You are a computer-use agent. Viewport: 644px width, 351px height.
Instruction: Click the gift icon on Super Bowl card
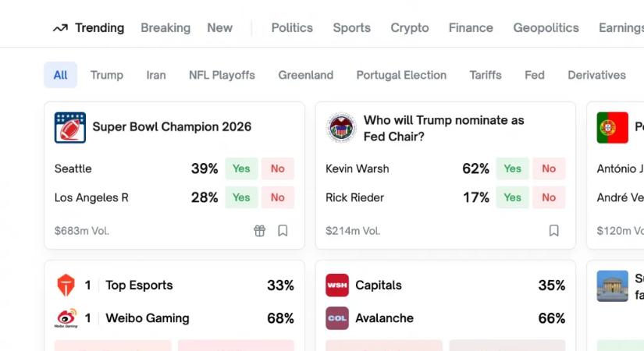[x=260, y=231]
